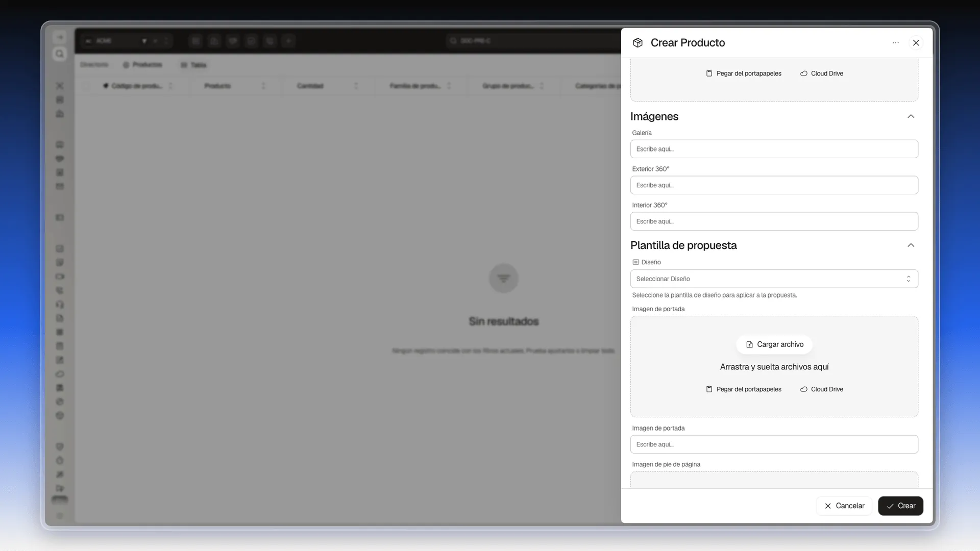This screenshot has height=551, width=980.
Task: Click Cargar archivo in Imagen de portada
Action: pos(774,344)
